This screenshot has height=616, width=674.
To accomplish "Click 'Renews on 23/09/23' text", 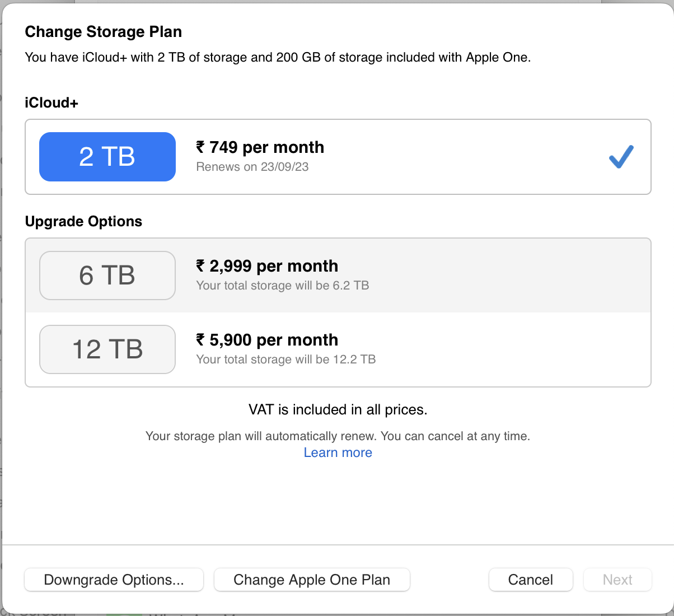I will (252, 167).
